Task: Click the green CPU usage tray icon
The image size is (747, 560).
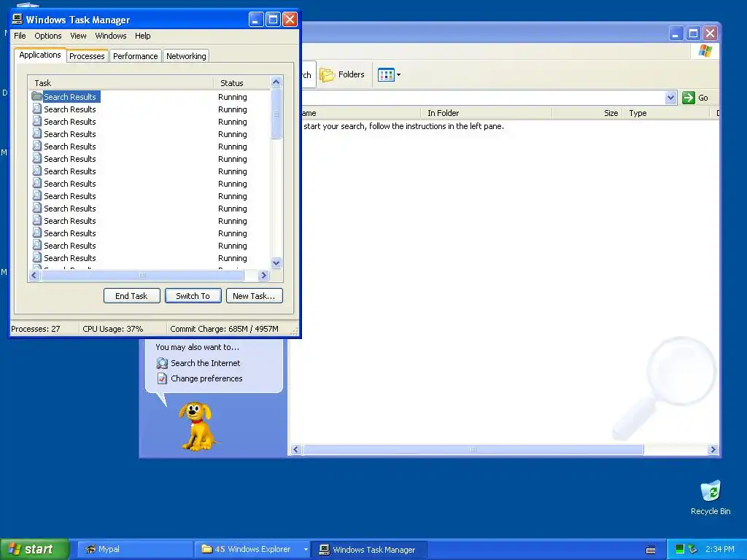Action: point(680,549)
